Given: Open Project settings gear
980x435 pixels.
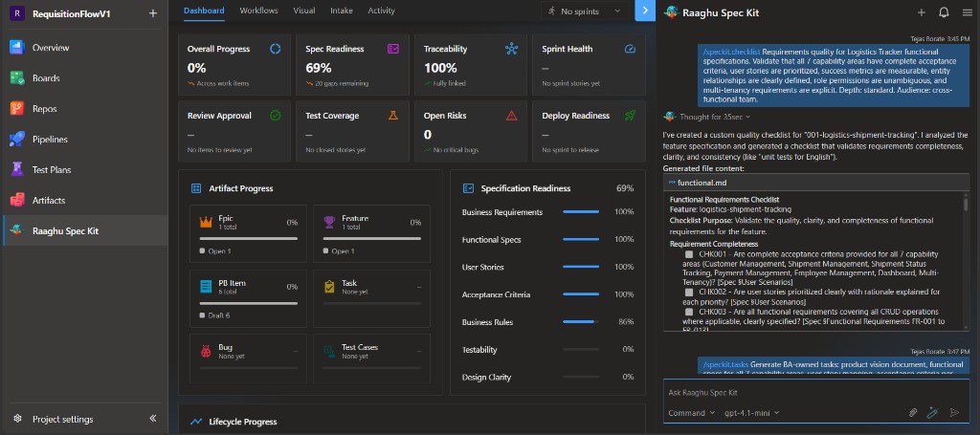Looking at the screenshot, I should pyautogui.click(x=18, y=419).
